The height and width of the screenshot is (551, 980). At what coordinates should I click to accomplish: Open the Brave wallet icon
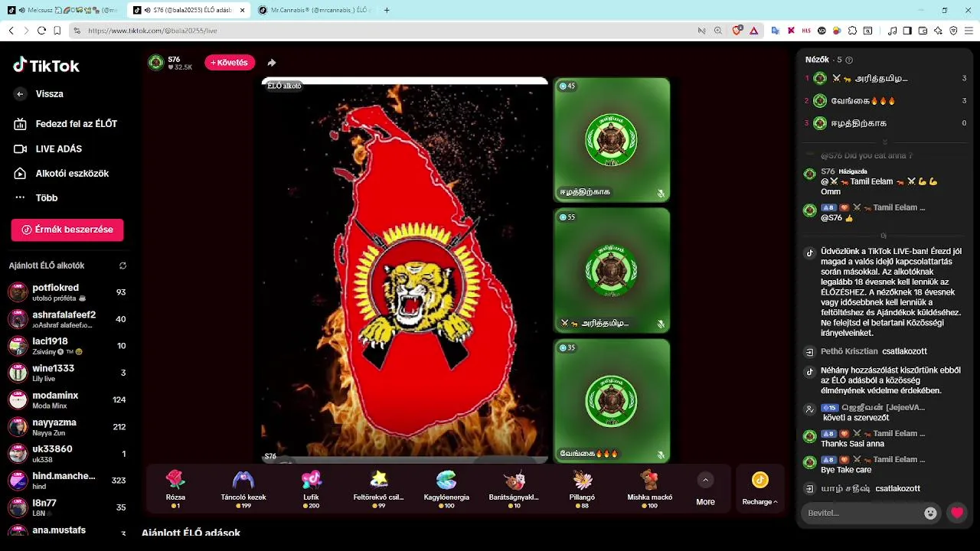(923, 31)
